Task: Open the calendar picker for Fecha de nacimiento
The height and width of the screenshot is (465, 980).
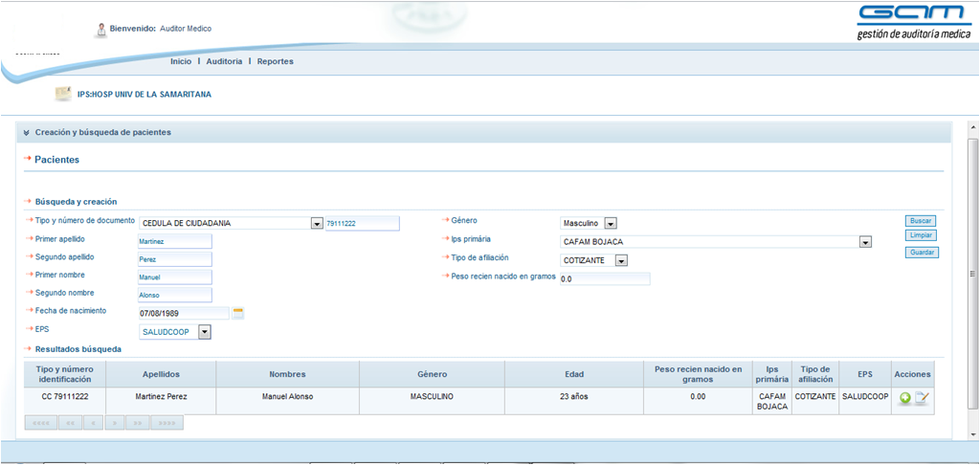Action: pos(237,313)
